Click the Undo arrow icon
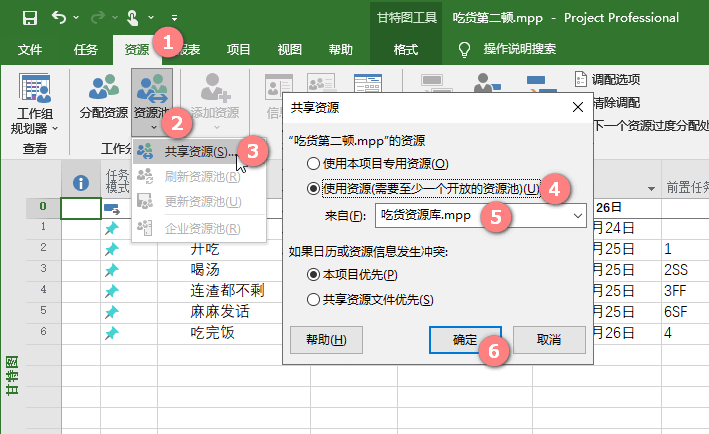The width and height of the screenshot is (709, 434). tap(59, 18)
